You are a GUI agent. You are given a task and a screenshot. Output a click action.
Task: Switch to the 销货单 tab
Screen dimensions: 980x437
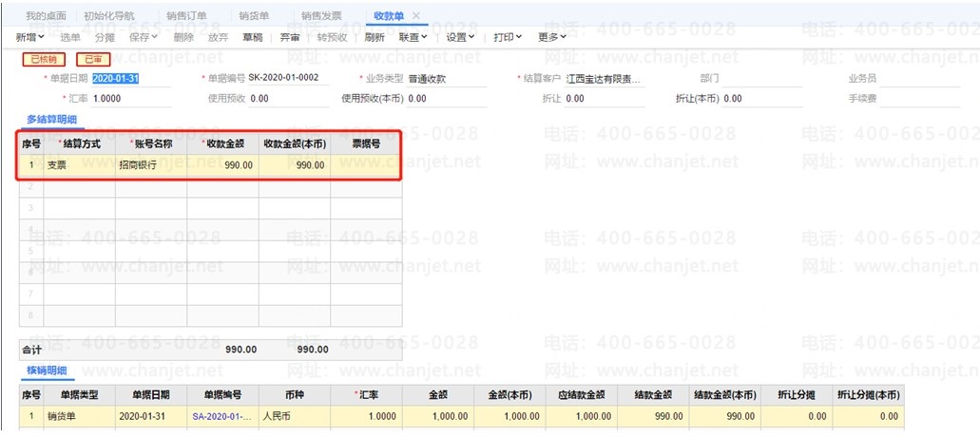pos(254,15)
